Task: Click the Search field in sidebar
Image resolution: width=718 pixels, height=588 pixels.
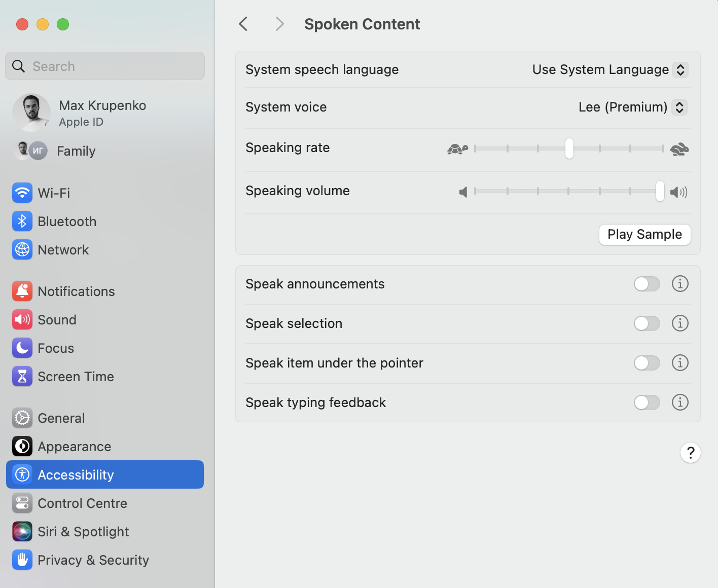Action: 105,66
